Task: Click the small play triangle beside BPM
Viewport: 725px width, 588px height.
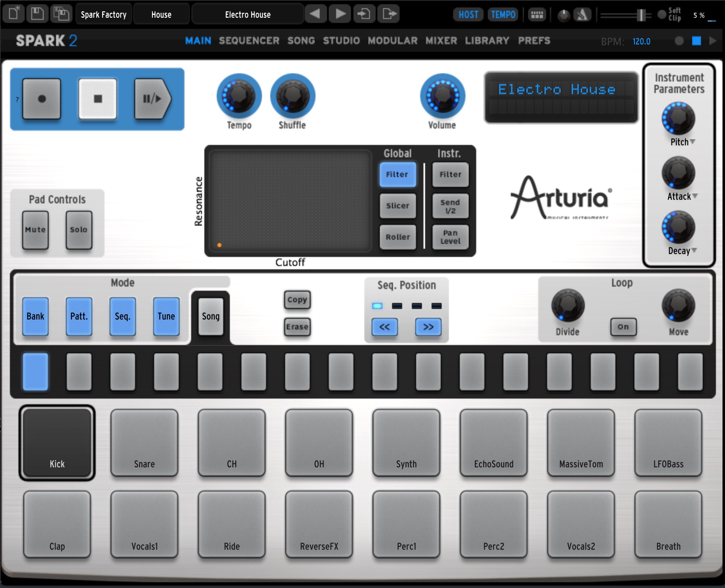Action: 713,41
